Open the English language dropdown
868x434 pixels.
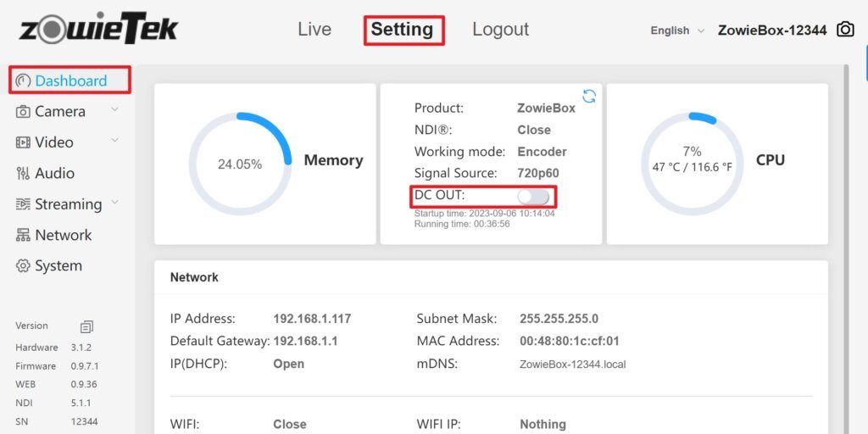tap(676, 31)
